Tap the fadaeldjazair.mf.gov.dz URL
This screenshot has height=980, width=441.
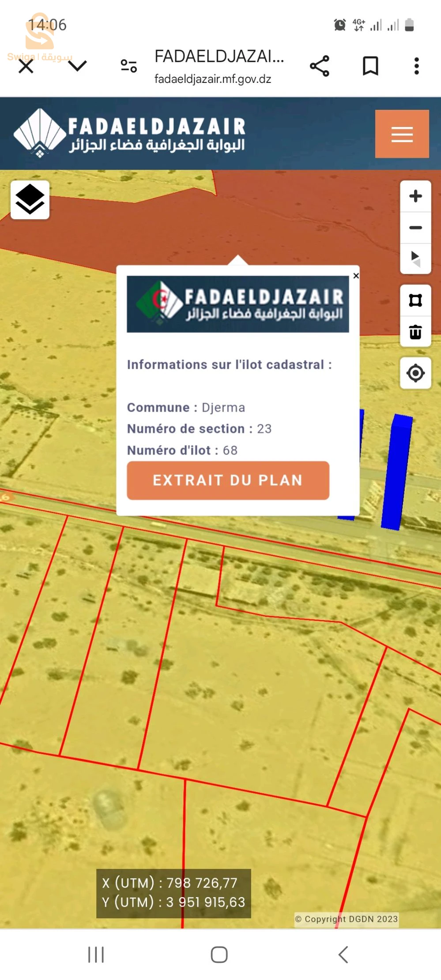coord(212,79)
